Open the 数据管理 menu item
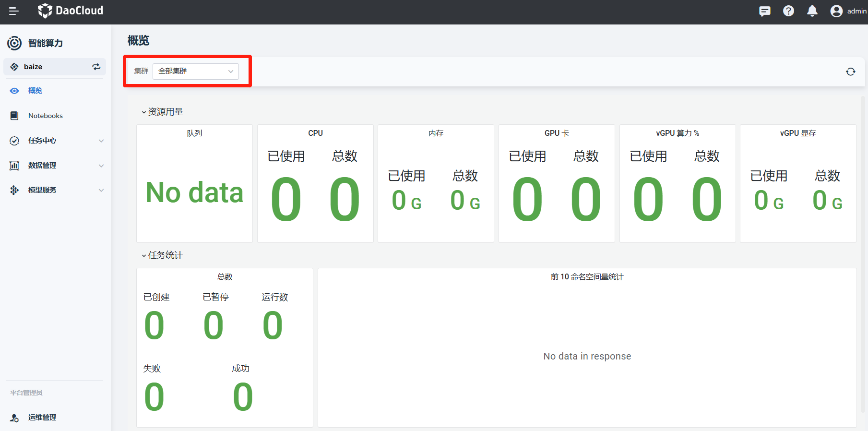Screen dimensions: 868x431 [42, 166]
